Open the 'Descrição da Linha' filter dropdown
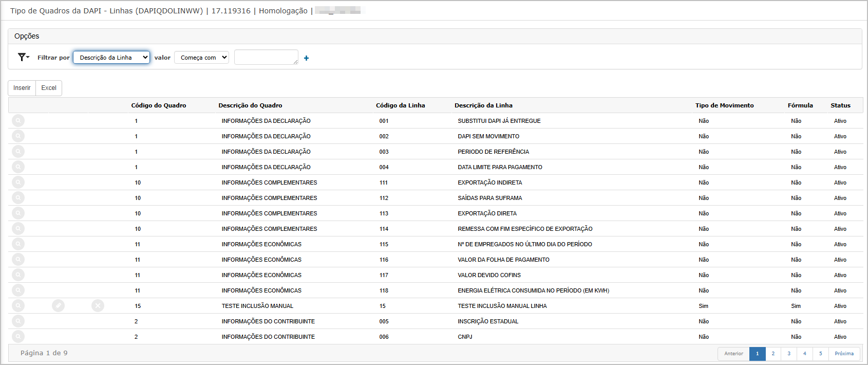Viewport: 868px width, 365px height. coord(111,58)
